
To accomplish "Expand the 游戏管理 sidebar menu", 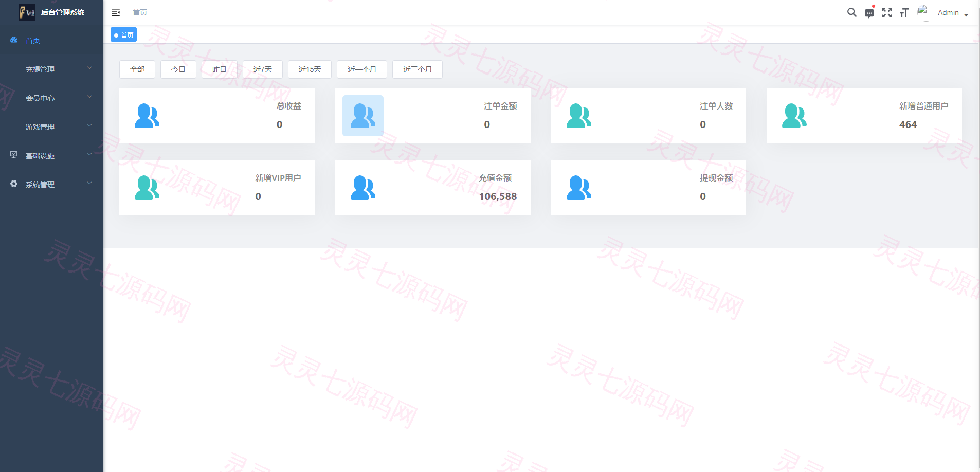I will (x=51, y=127).
